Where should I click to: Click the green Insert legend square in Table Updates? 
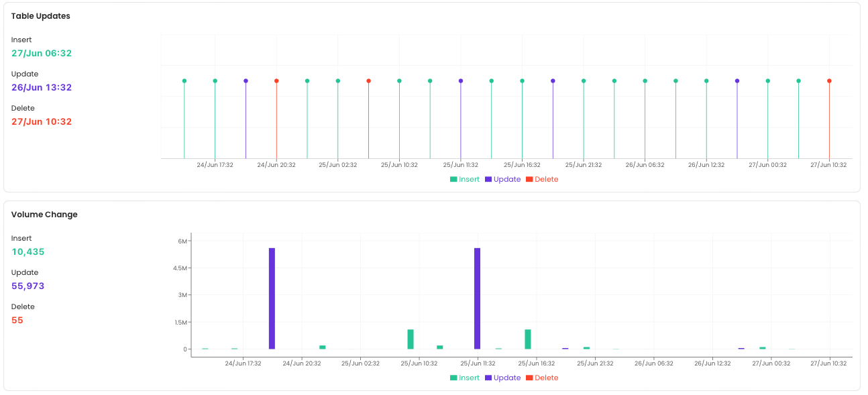[x=455, y=179]
